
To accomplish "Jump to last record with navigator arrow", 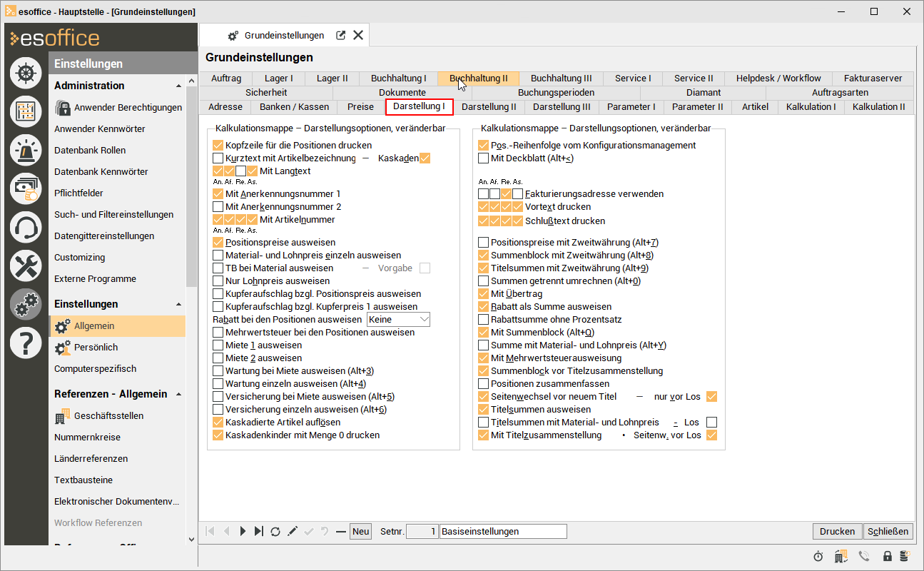I will tap(258, 532).
